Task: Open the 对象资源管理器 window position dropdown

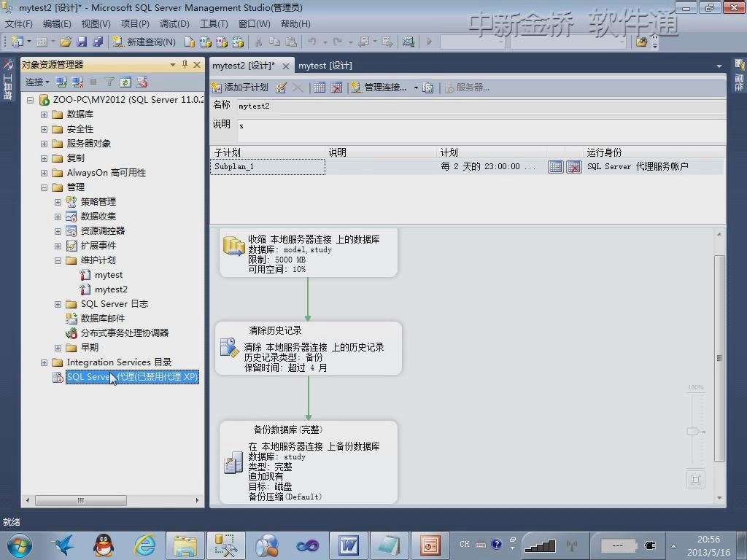Action: tap(172, 65)
